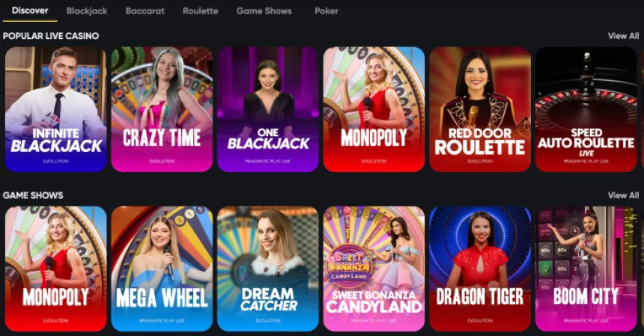Open the Baccarat tab
The image size is (644, 336).
pyautogui.click(x=145, y=11)
